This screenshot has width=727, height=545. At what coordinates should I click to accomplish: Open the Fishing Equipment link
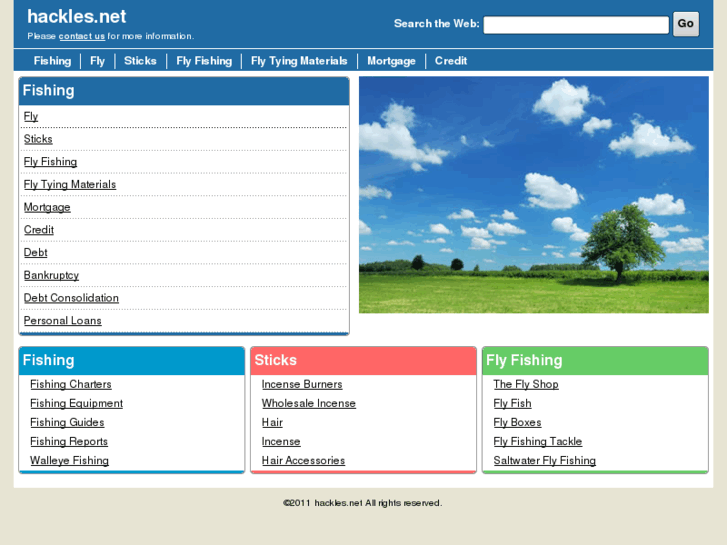[77, 404]
